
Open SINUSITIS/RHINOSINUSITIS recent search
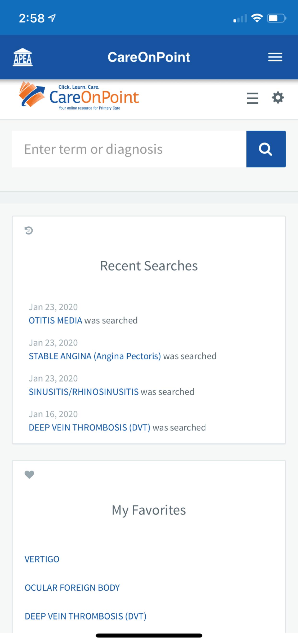[84, 392]
